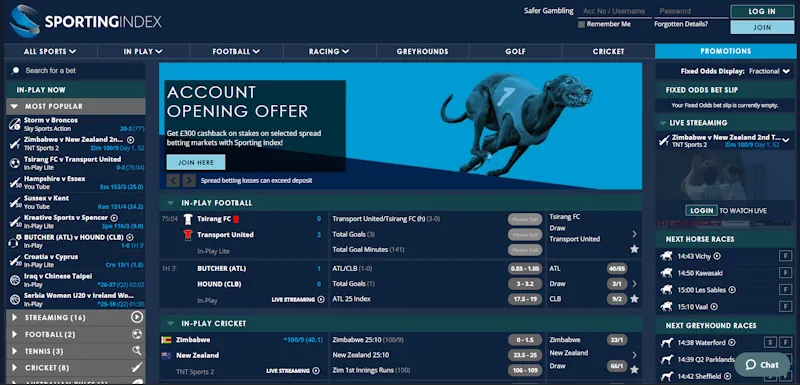Click football icon on Football (2) row
This screenshot has width=800, height=385.
pyautogui.click(x=136, y=335)
